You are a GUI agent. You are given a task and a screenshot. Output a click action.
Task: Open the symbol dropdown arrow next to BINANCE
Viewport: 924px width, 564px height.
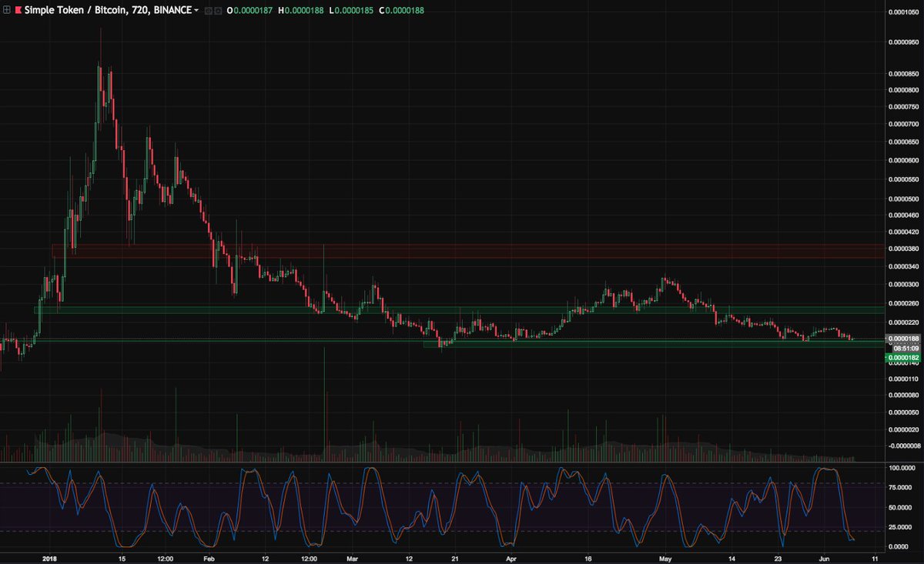click(x=196, y=10)
